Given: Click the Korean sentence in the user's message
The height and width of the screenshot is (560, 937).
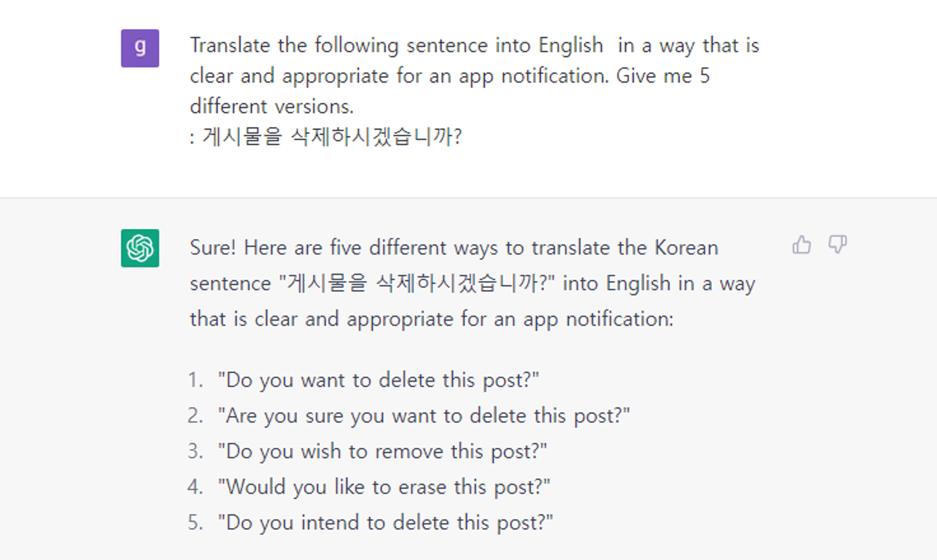Looking at the screenshot, I should click(x=332, y=137).
